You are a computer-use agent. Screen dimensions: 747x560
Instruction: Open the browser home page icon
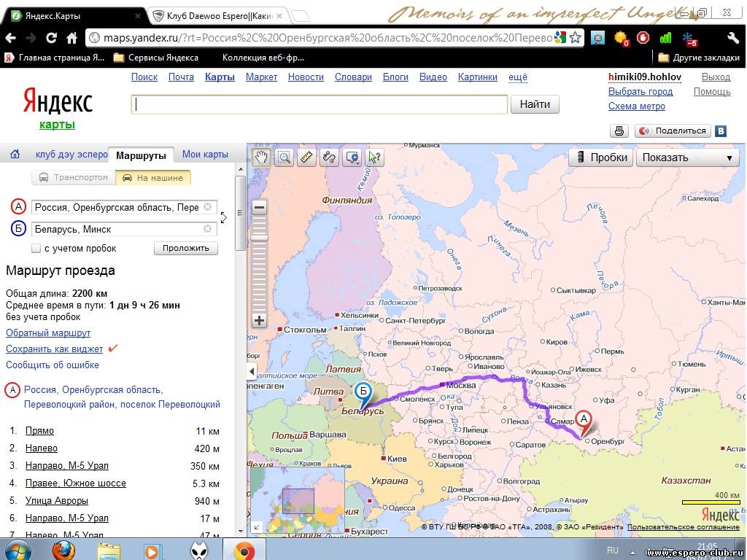pyautogui.click(x=72, y=37)
